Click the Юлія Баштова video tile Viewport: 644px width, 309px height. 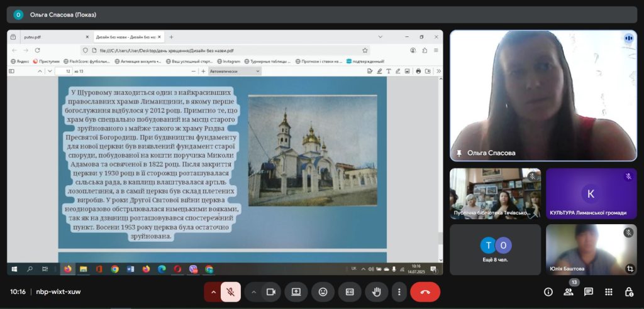tap(591, 249)
